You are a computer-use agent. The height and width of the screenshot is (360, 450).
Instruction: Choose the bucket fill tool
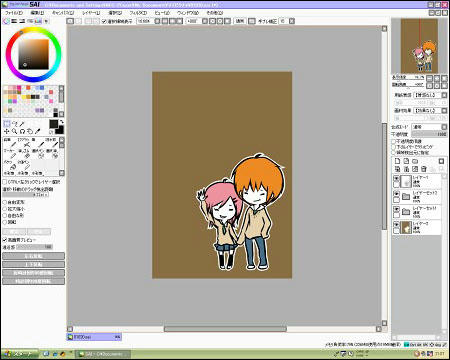(11, 165)
